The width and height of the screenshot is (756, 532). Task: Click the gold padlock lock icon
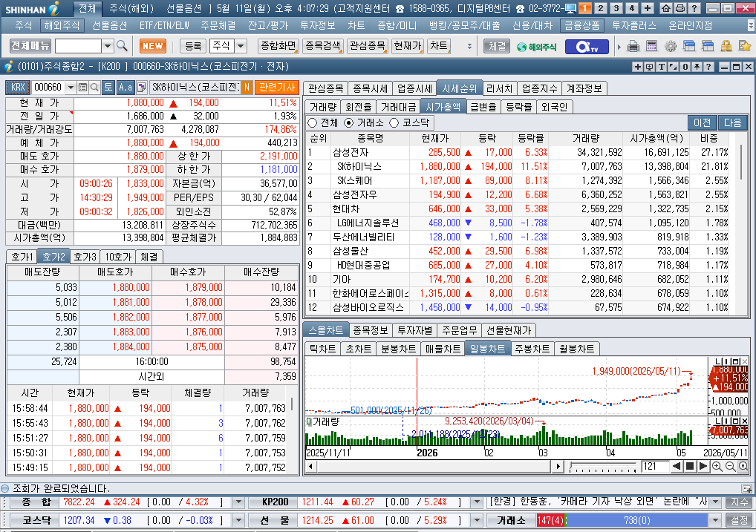(726, 46)
